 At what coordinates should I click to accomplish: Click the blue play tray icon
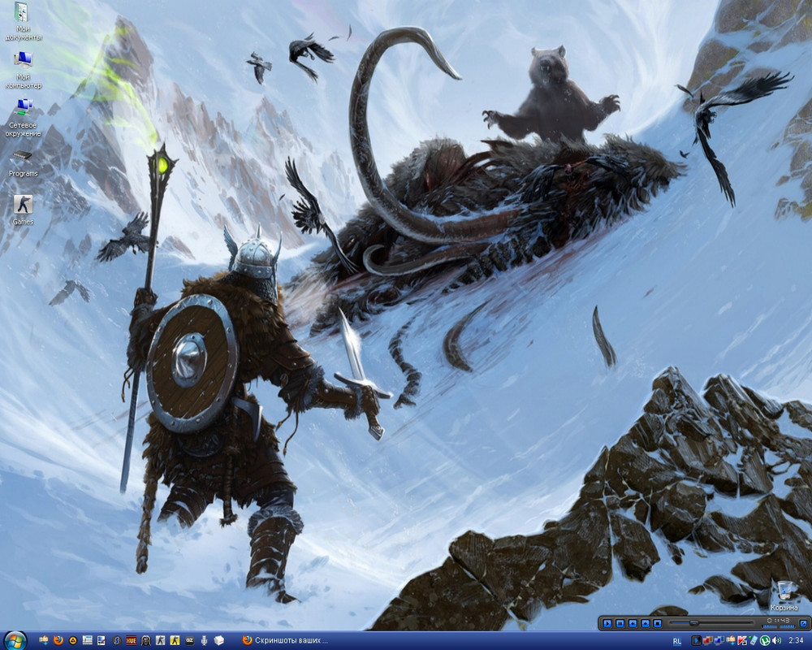697,641
